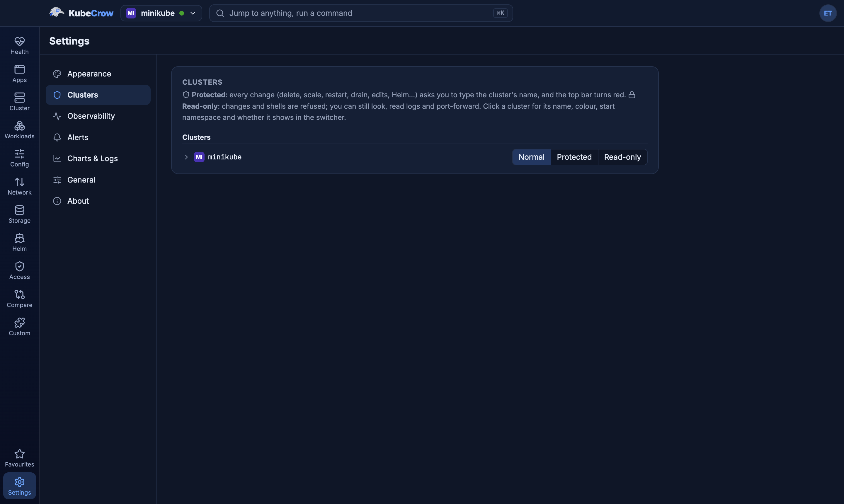Open the Compare section

click(x=19, y=299)
